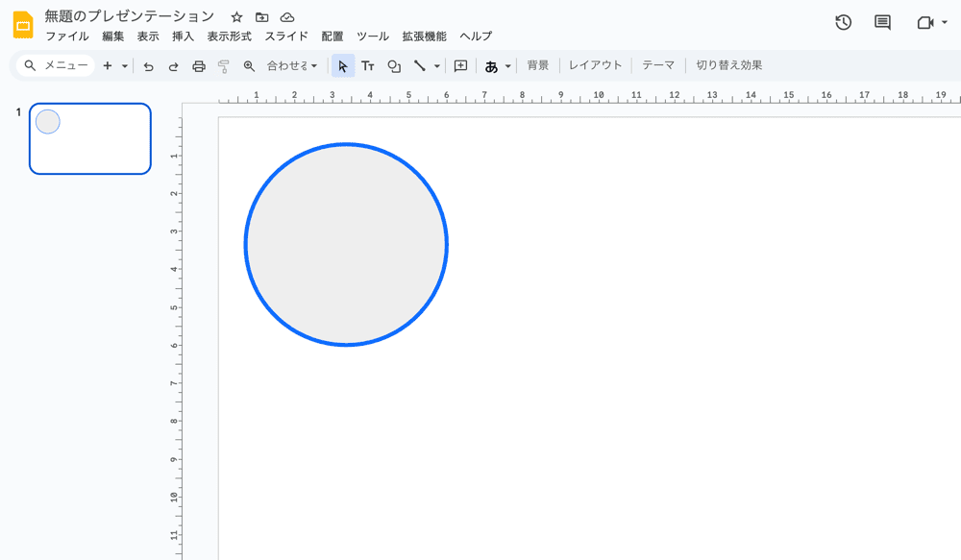The height and width of the screenshot is (560, 961).
Task: Select slide 1 thumbnail in filmstrip
Action: [x=90, y=138]
